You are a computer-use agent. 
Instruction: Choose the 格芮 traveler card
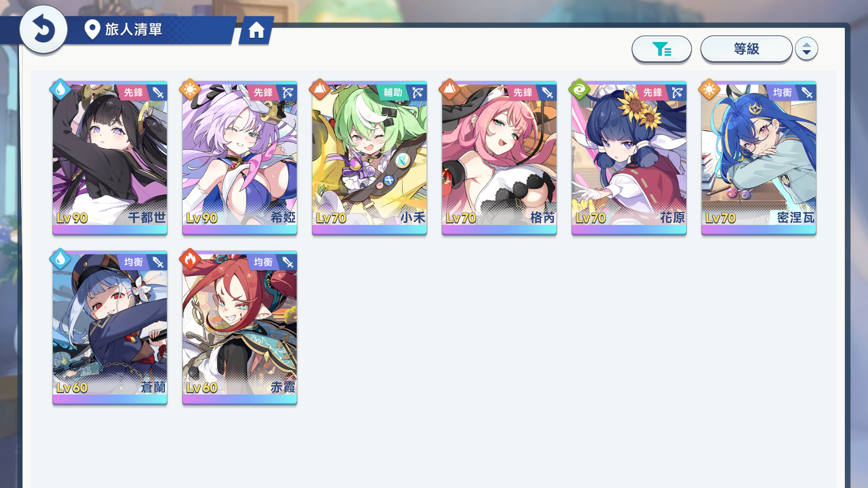tap(499, 158)
